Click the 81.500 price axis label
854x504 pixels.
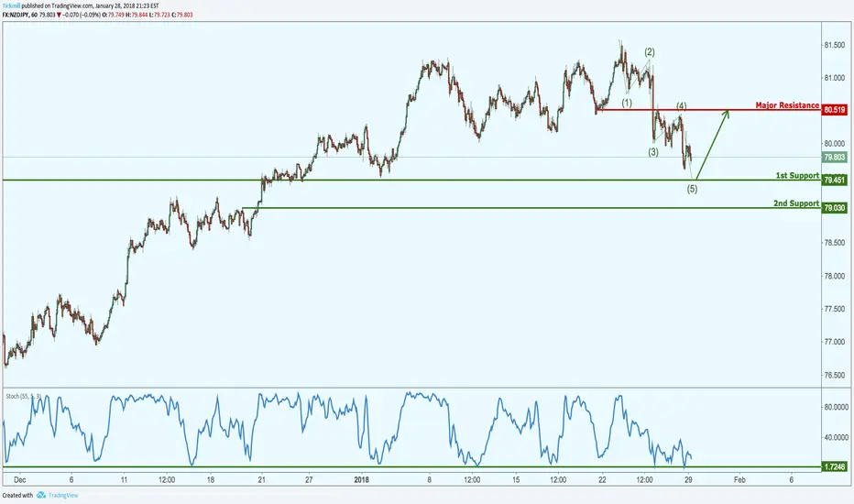tap(834, 45)
